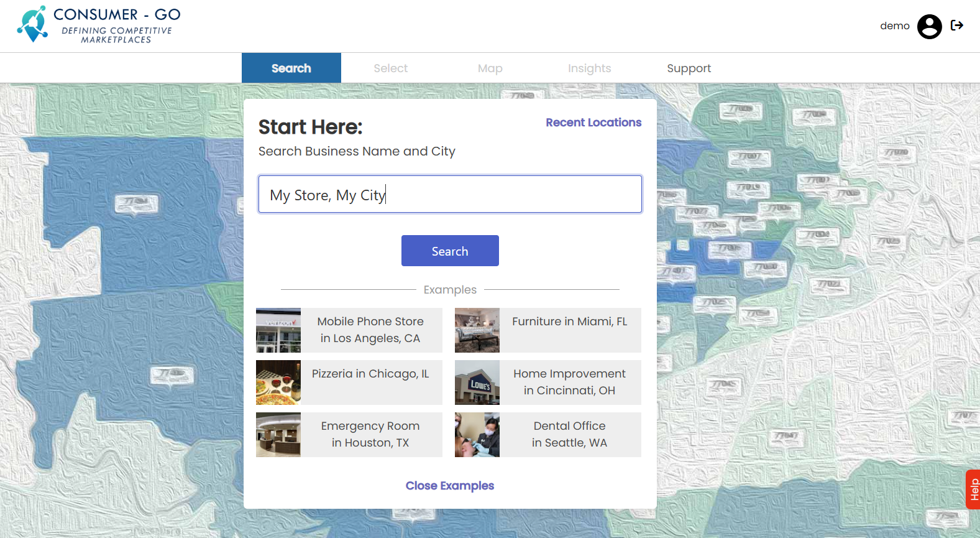The image size is (980, 538).
Task: Switch to the Select tab
Action: pyautogui.click(x=391, y=68)
